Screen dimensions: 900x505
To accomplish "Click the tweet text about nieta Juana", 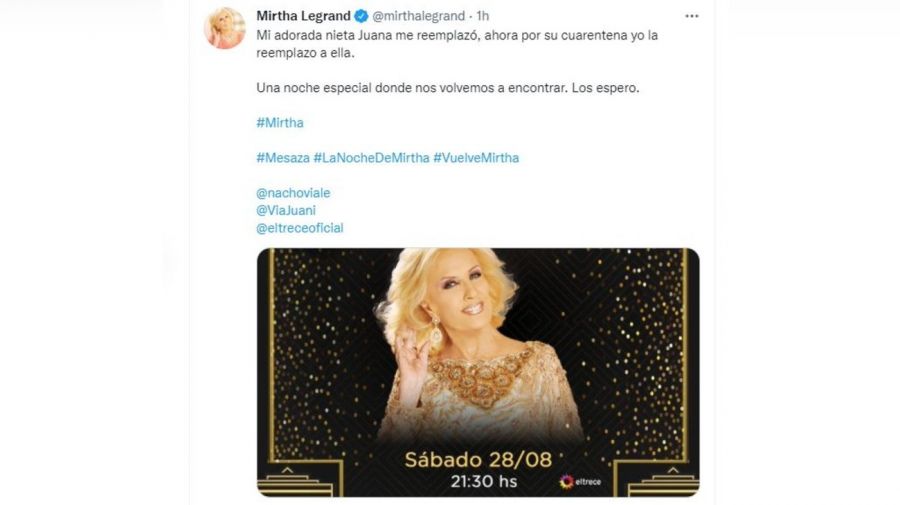I will pyautogui.click(x=457, y=44).
